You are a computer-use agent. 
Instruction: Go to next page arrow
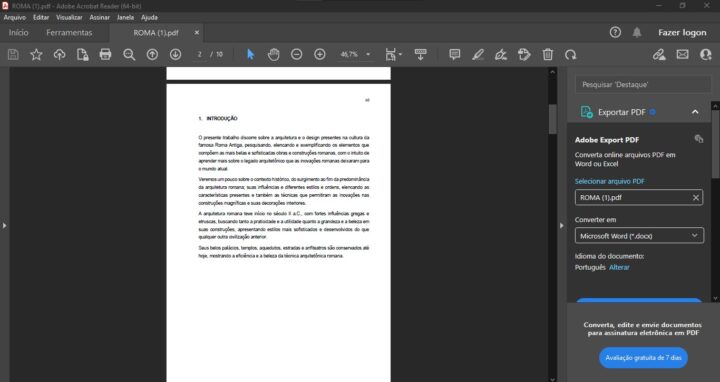pyautogui.click(x=175, y=55)
